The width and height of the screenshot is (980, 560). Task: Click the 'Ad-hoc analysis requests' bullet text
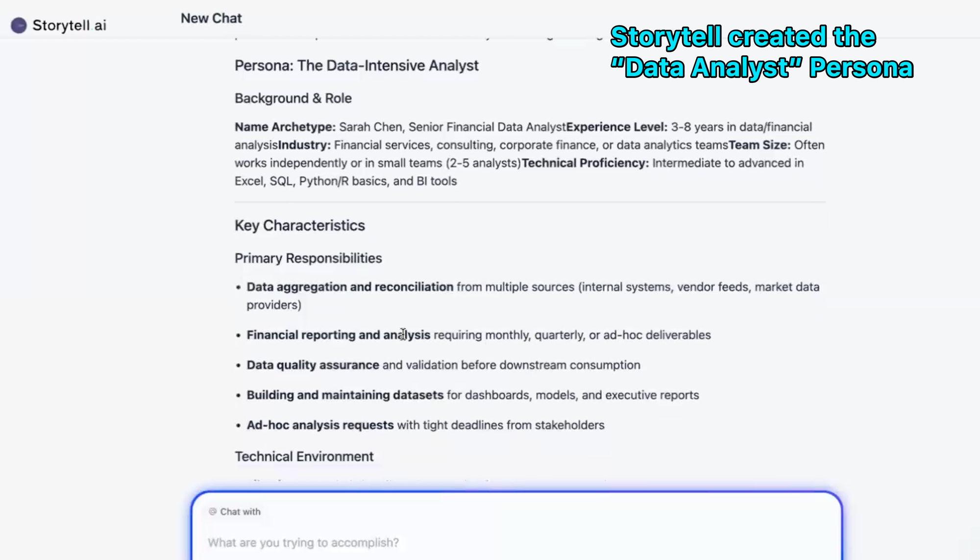coord(320,425)
